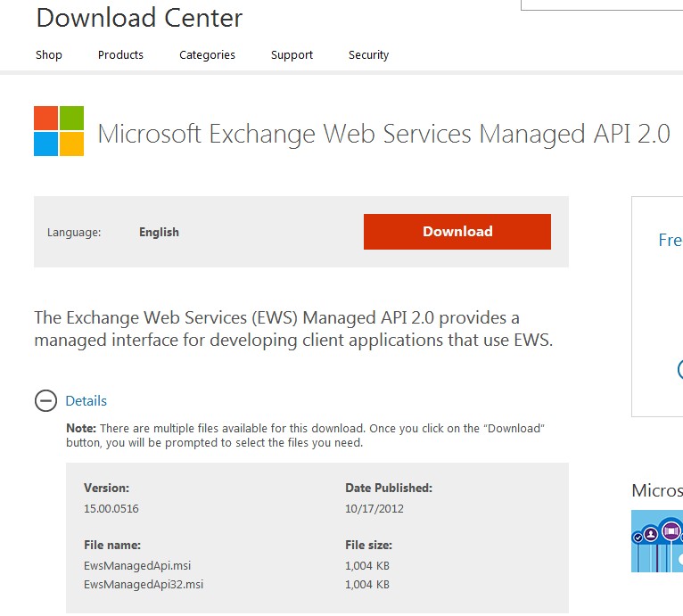Screen dimensions: 683x616
Task: Click the Download Center heading
Action: pyautogui.click(x=139, y=18)
